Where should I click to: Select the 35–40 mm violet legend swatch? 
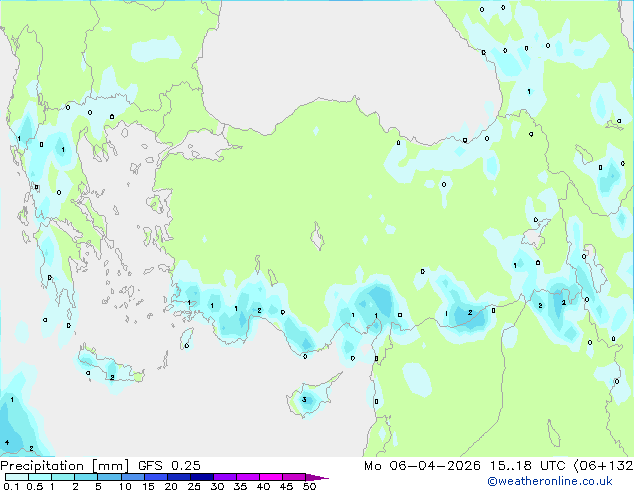[247, 477]
